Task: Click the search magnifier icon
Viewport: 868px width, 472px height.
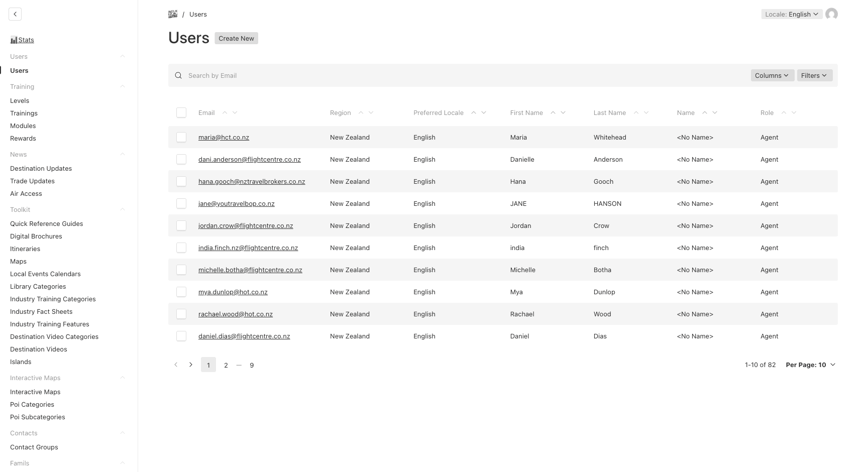Action: [178, 75]
